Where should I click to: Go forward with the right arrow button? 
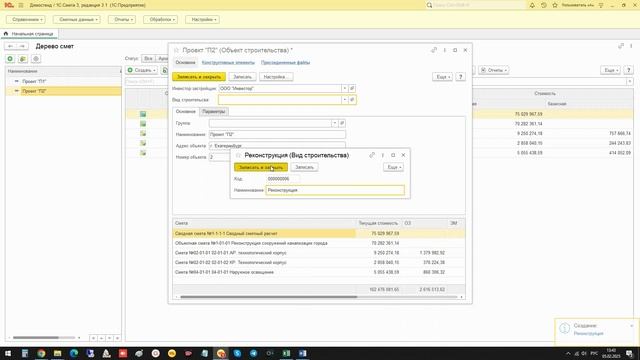tap(22, 46)
